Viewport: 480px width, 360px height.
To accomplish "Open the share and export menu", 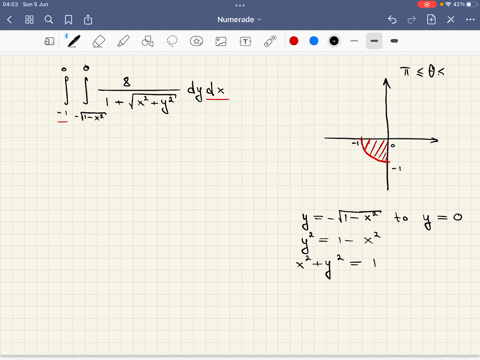I will (x=88, y=20).
